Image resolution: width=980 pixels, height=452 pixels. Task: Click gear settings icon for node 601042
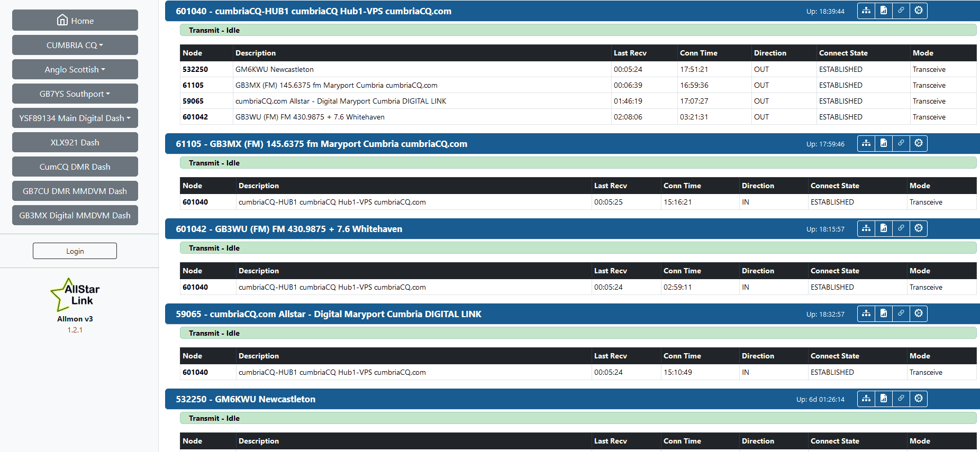pyautogui.click(x=919, y=228)
